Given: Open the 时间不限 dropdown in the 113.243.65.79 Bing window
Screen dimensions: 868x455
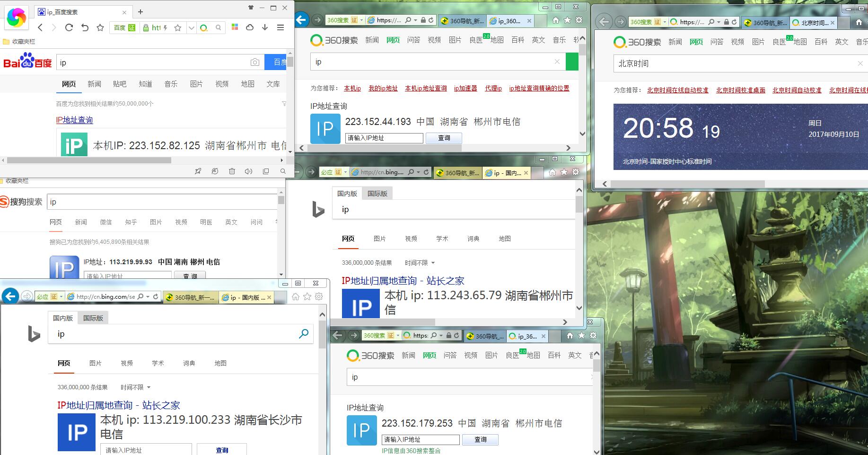Looking at the screenshot, I should click(420, 263).
